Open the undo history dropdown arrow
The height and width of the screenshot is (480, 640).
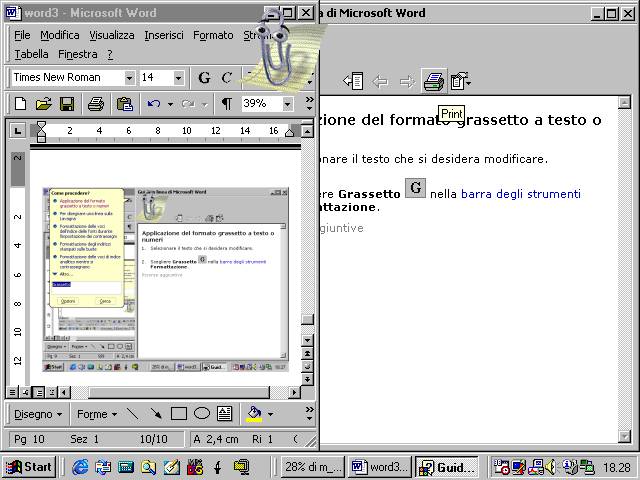point(170,104)
